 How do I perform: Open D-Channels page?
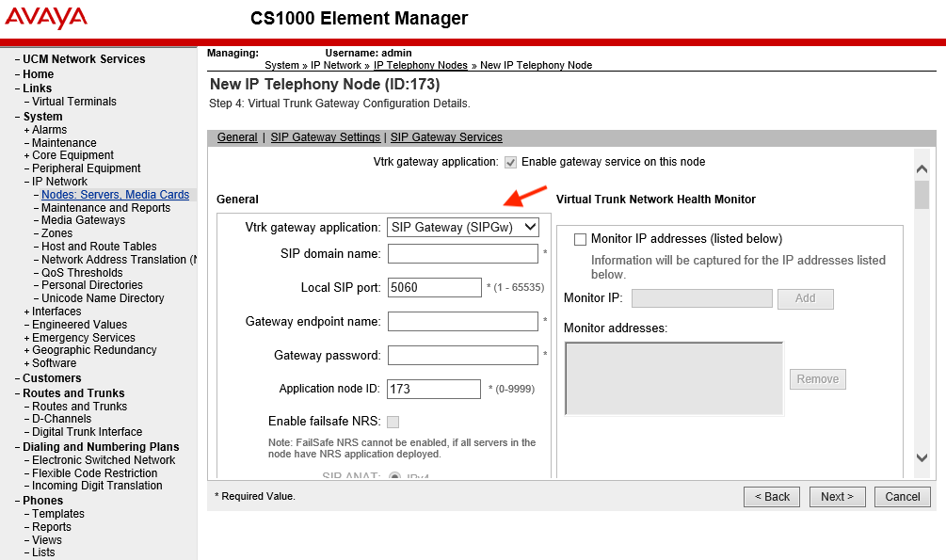click(61, 419)
